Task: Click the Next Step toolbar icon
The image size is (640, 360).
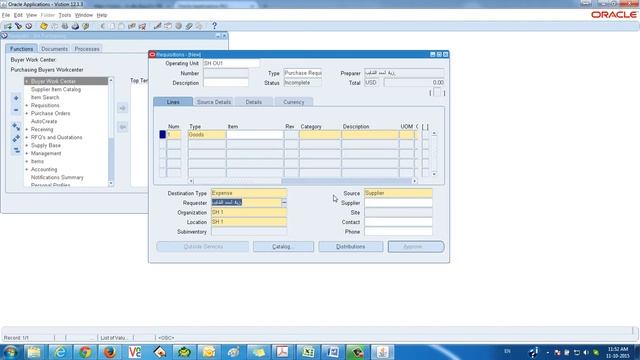Action: 54,26
